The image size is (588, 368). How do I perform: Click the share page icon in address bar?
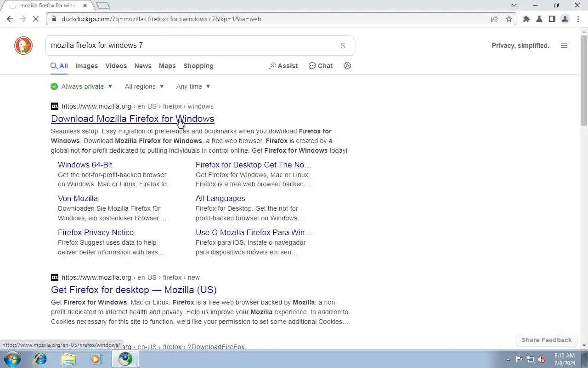[x=494, y=19]
